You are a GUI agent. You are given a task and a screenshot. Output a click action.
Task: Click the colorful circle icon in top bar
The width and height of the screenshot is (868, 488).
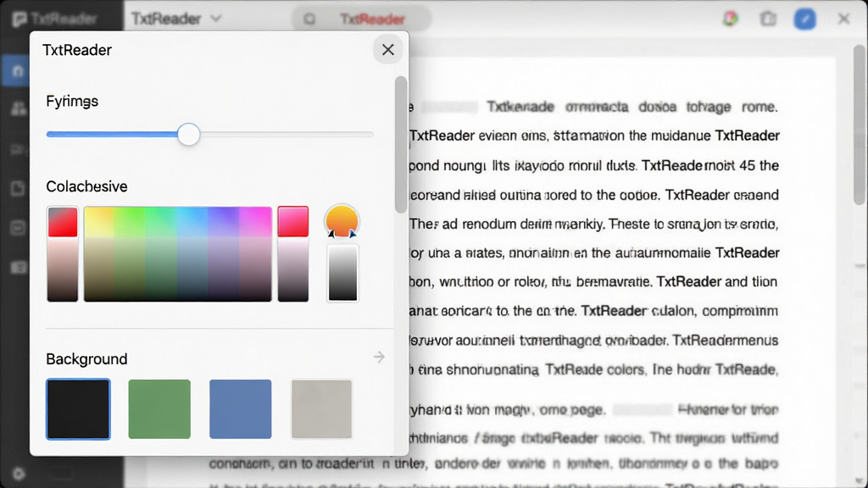coord(731,19)
